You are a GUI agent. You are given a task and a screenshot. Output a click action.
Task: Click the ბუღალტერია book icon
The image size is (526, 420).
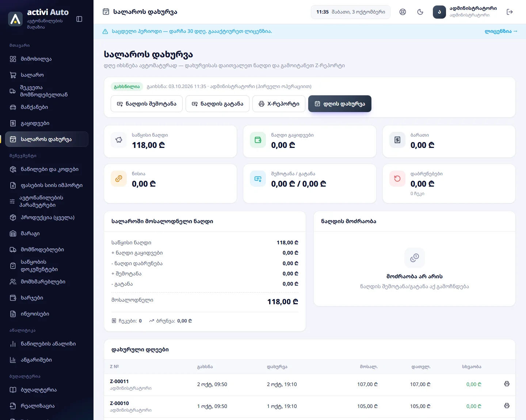click(13, 390)
